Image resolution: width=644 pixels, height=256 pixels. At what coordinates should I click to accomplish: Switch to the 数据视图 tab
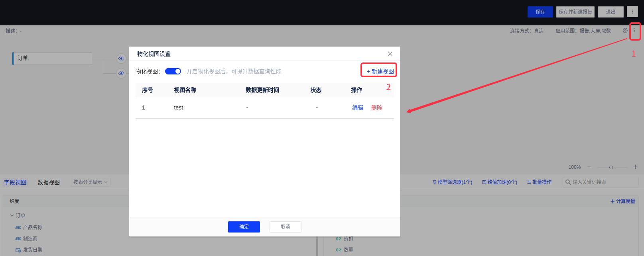tap(49, 182)
